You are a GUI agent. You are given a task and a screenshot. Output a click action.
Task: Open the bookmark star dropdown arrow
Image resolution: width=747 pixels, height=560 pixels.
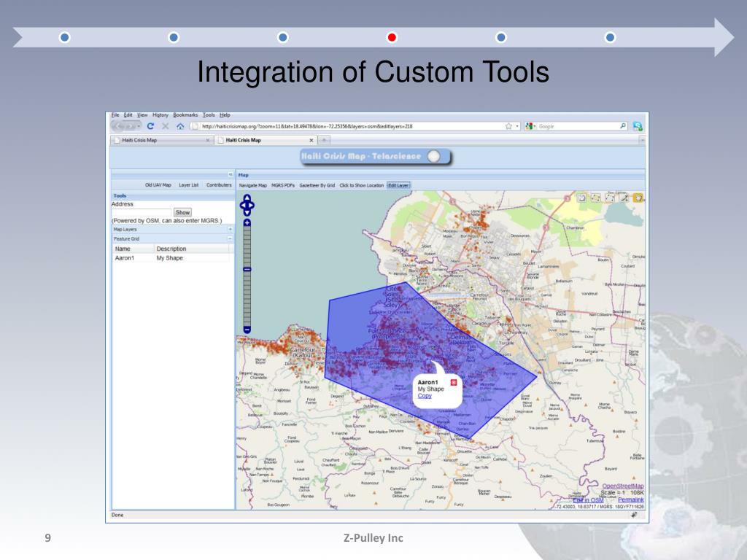(517, 126)
